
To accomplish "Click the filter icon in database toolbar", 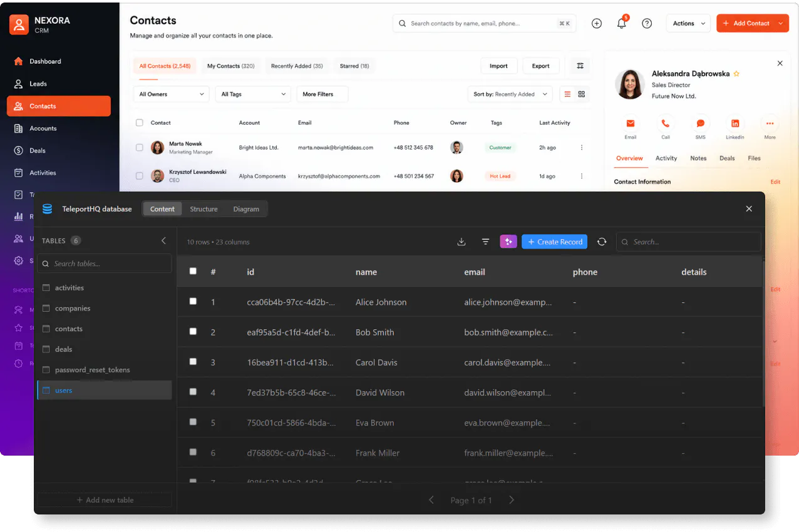I will click(485, 242).
